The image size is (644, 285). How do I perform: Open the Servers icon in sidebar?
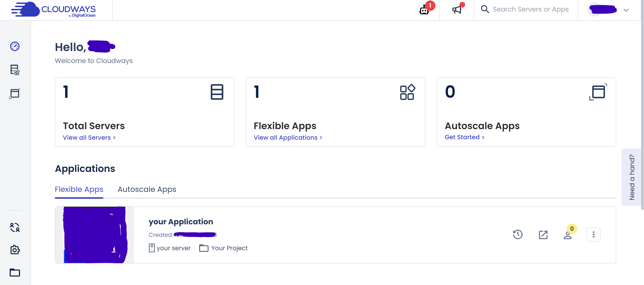pos(15,70)
